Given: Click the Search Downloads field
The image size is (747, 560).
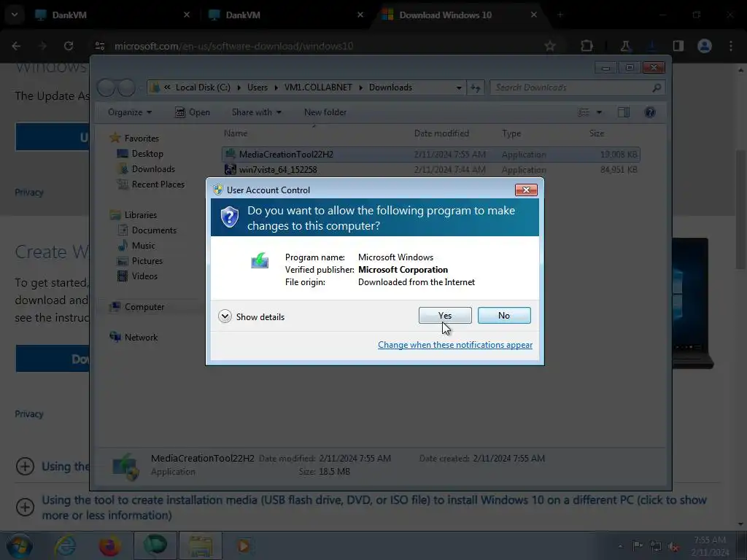Looking at the screenshot, I should point(577,87).
